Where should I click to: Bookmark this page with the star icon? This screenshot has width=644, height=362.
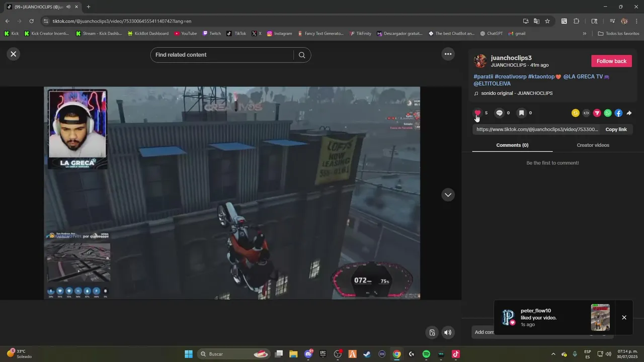(x=547, y=21)
